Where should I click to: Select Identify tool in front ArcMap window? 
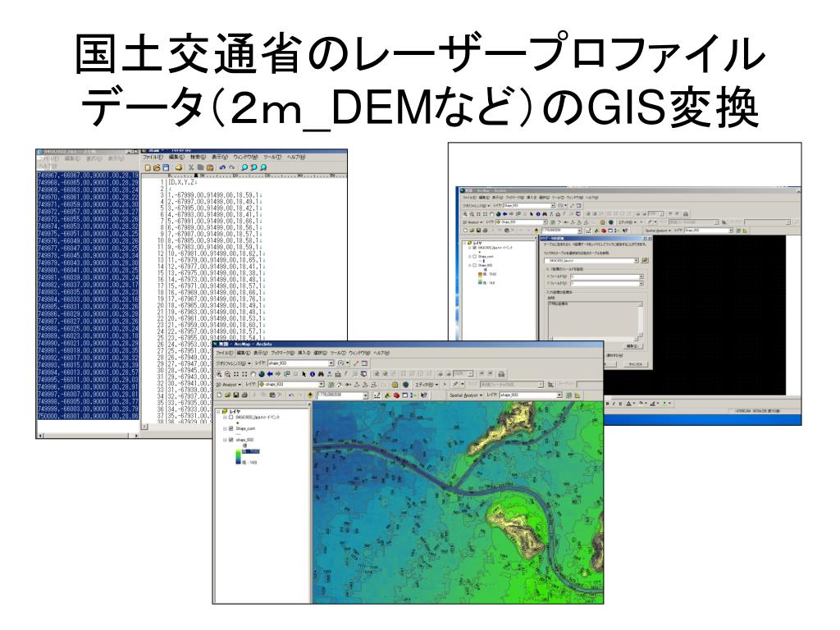point(313,374)
